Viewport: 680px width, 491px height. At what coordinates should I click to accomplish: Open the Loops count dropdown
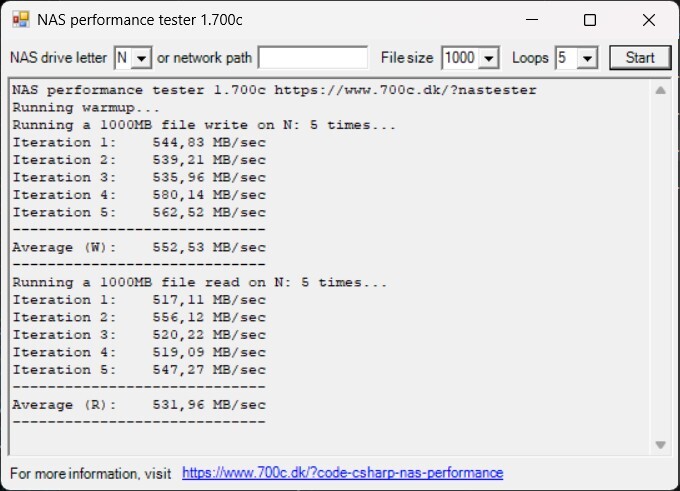click(587, 58)
